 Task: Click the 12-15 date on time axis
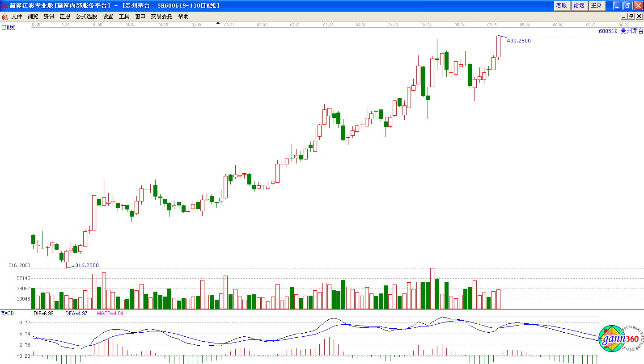click(36, 25)
